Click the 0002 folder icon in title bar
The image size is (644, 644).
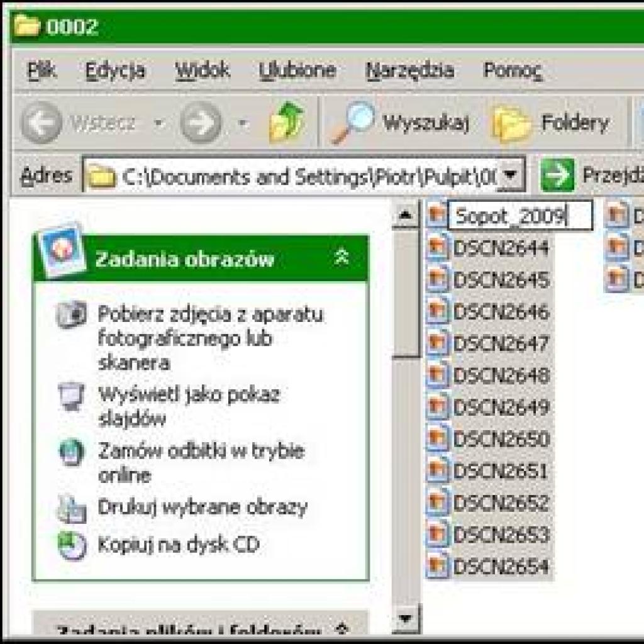(26, 25)
